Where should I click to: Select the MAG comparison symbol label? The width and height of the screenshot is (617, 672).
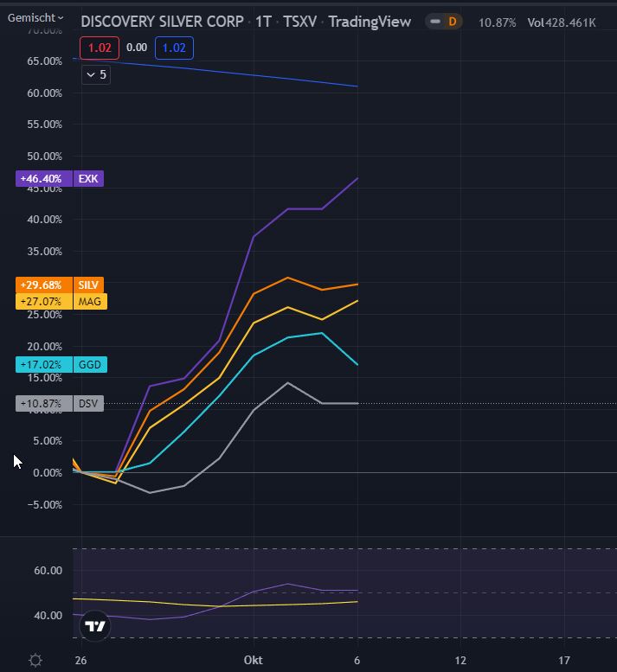coord(90,302)
